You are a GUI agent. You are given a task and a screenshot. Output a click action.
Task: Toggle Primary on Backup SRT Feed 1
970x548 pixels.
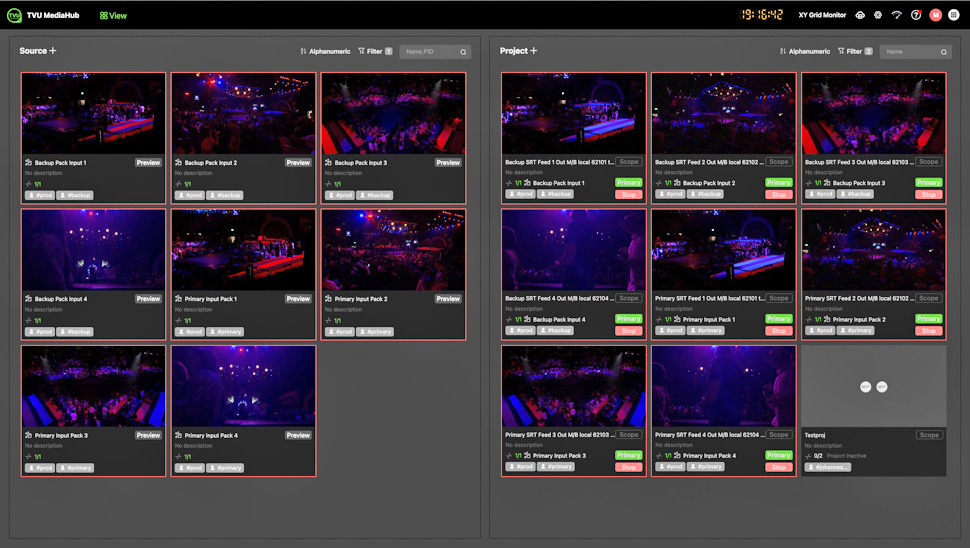click(629, 182)
